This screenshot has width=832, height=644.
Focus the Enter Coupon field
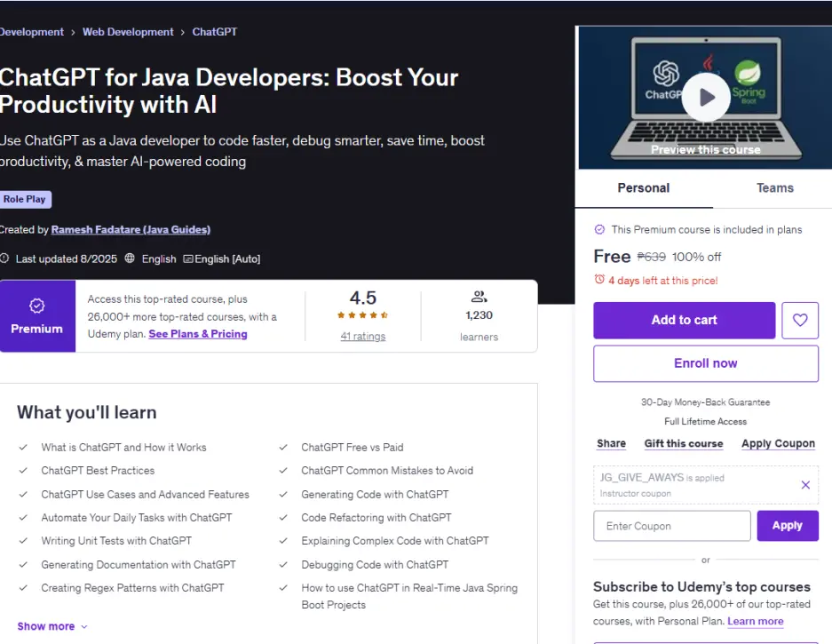click(672, 526)
